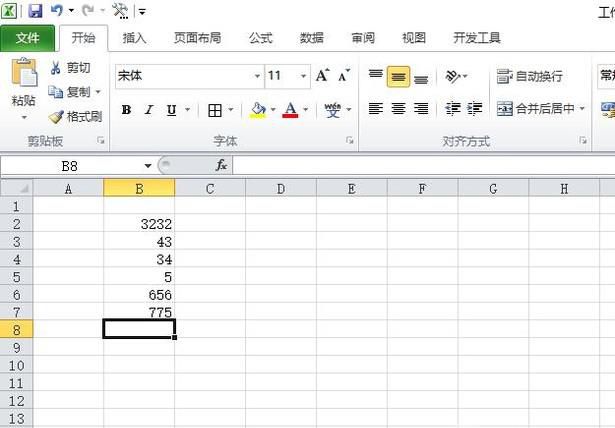Switch to the 公式 tab
Screen dimensions: 615x428
[260, 38]
